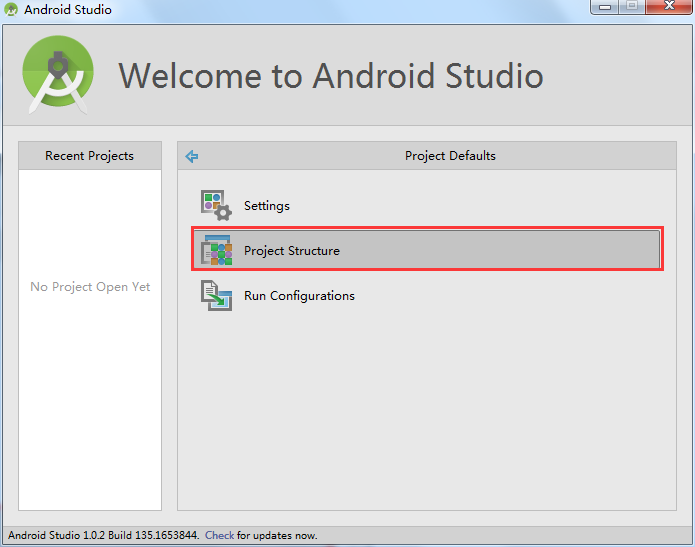Click the small Android icon in title bar
This screenshot has height=547, width=695.
coord(11,10)
